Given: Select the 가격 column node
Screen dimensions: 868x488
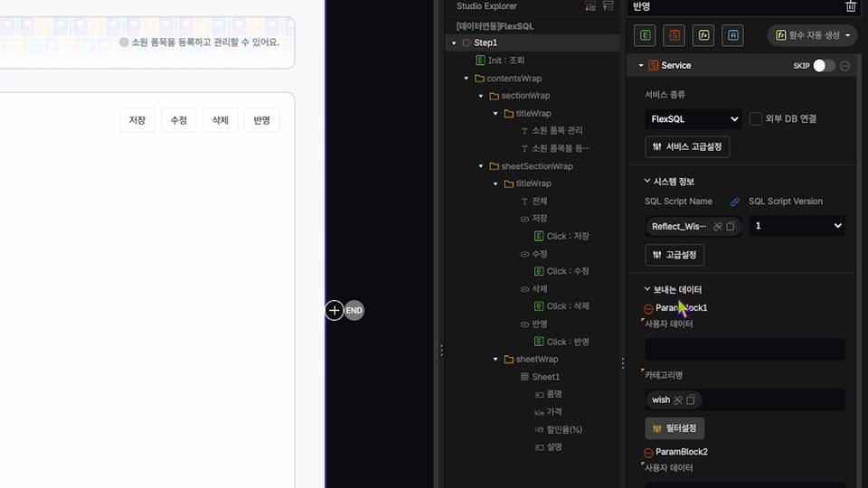Looking at the screenshot, I should [549, 412].
